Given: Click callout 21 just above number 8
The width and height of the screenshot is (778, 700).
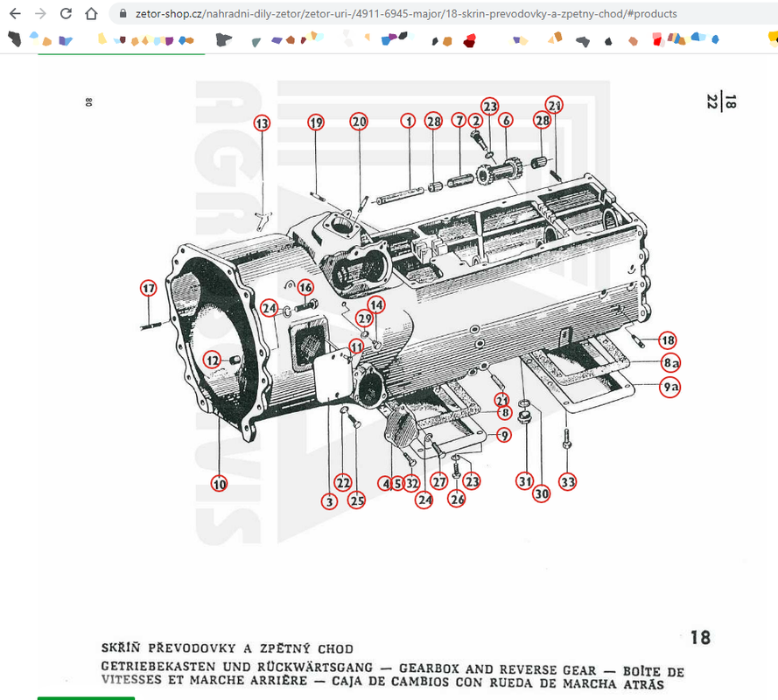Looking at the screenshot, I should [x=501, y=400].
